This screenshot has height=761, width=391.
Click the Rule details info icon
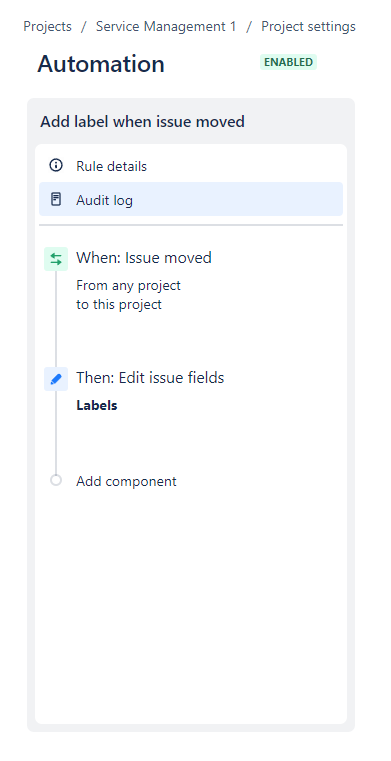click(x=56, y=166)
